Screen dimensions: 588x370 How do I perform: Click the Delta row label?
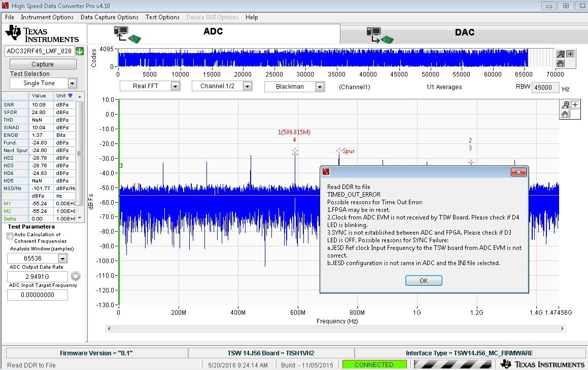coord(15,218)
